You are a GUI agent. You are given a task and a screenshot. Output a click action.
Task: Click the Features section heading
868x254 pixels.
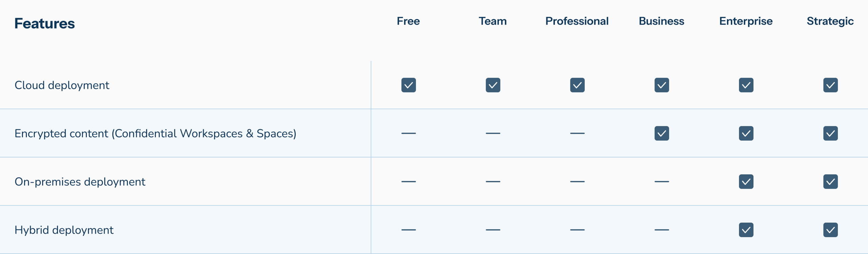click(44, 23)
